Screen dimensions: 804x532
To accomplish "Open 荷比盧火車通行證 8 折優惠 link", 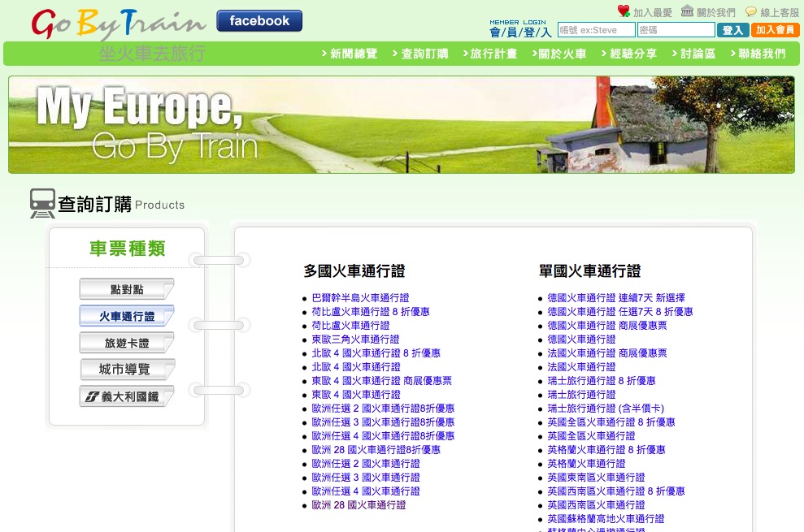I will click(x=371, y=312).
